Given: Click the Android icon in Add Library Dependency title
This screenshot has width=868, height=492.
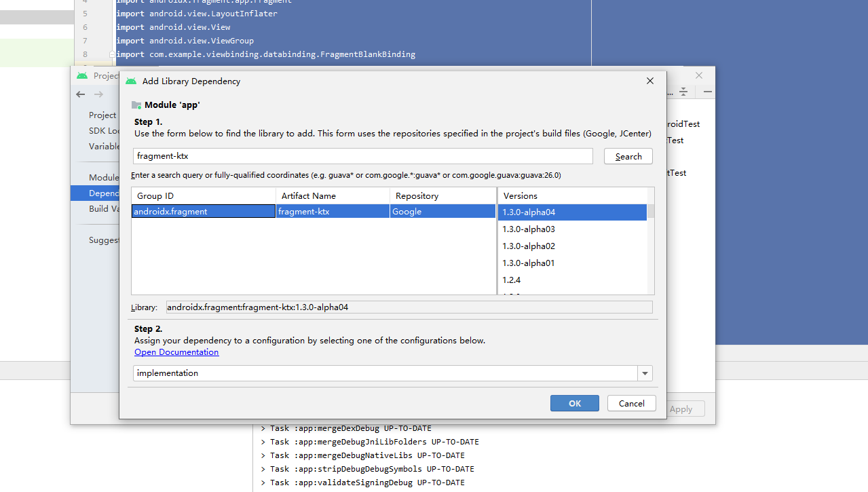Looking at the screenshot, I should [131, 81].
